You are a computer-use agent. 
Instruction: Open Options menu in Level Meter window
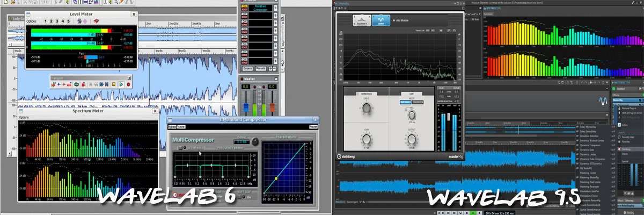point(31,21)
